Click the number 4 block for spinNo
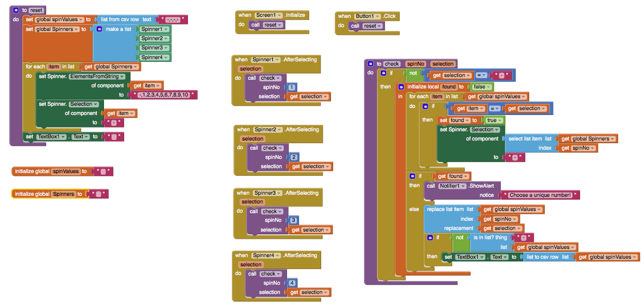The width and height of the screenshot is (644, 307). [291, 283]
